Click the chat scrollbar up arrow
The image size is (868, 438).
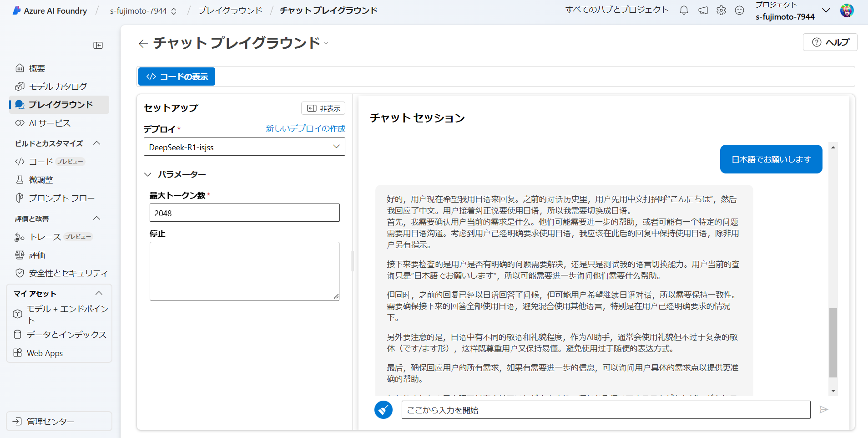(833, 147)
